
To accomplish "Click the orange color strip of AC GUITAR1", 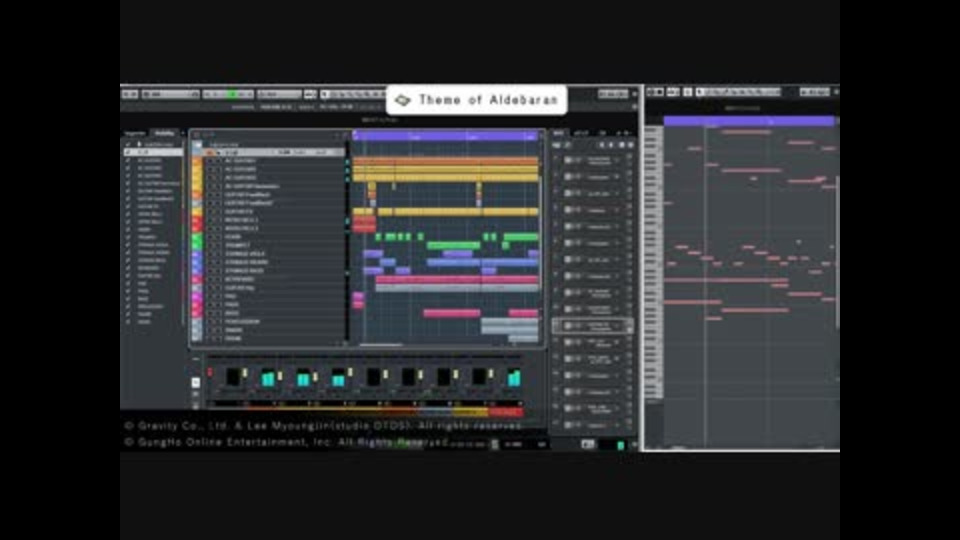I will (197, 161).
